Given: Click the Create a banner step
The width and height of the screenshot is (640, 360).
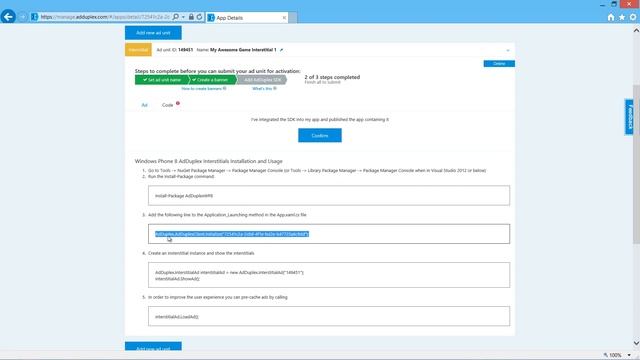Looking at the screenshot, I should (213, 80).
